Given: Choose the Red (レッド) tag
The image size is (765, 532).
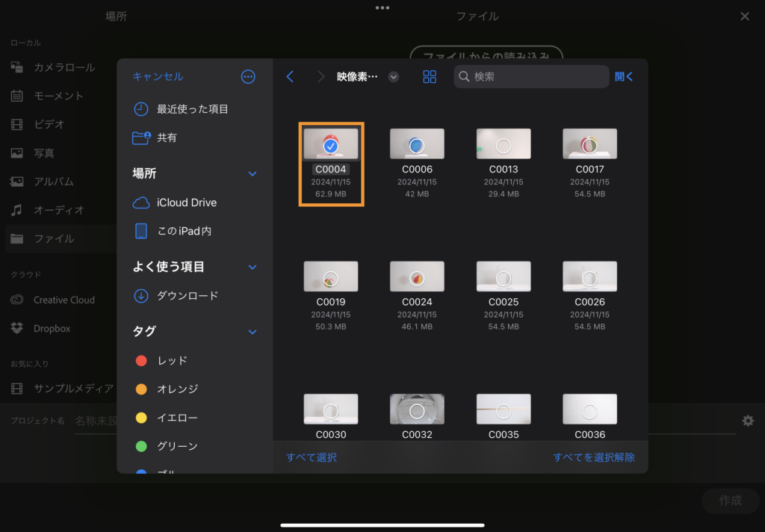Looking at the screenshot, I should pos(172,361).
